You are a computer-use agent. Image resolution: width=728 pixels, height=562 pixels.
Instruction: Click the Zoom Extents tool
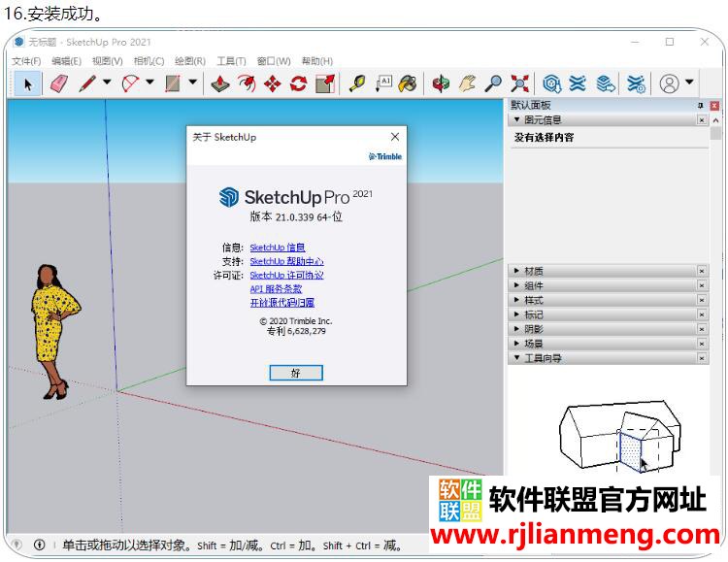[x=520, y=83]
